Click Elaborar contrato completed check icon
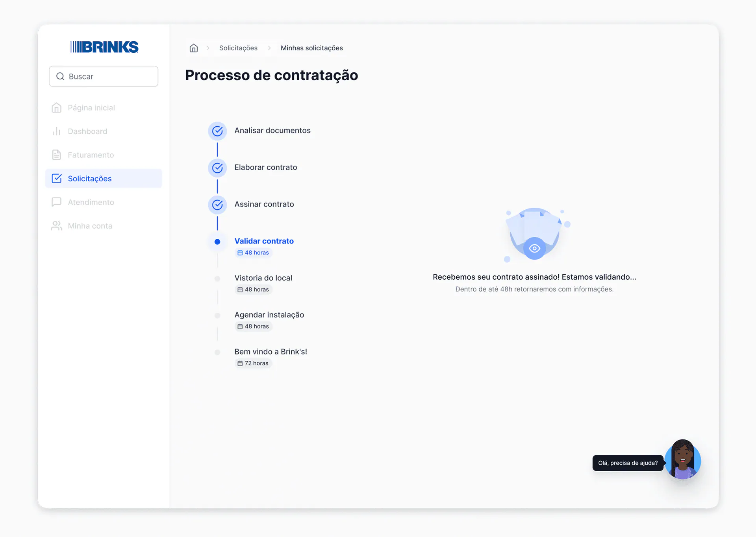This screenshot has height=537, width=756. pyautogui.click(x=217, y=168)
